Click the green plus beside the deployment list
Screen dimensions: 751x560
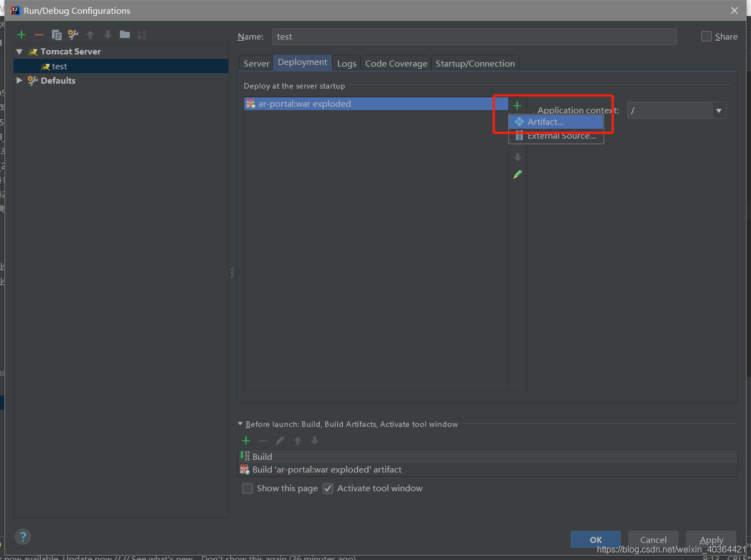[x=517, y=105]
